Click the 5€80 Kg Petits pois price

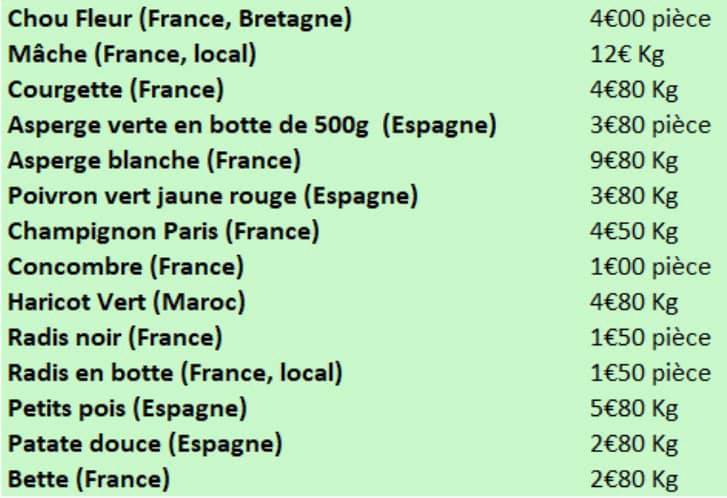pos(634,409)
